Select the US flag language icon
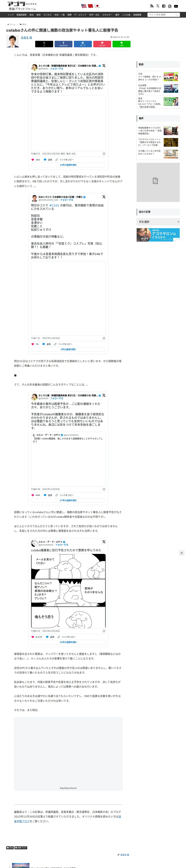Image resolution: width=186 pixels, height=868 pixels. [83, 6]
